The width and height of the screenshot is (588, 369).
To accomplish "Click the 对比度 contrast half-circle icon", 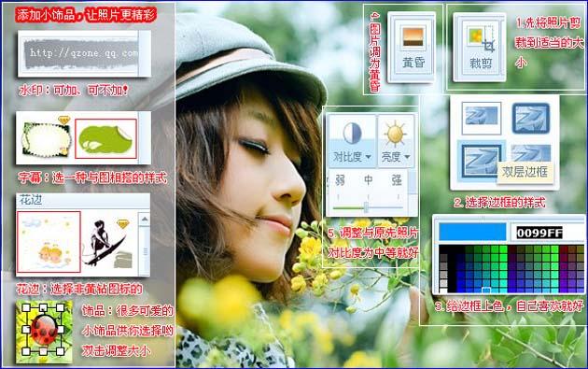I will click(352, 133).
